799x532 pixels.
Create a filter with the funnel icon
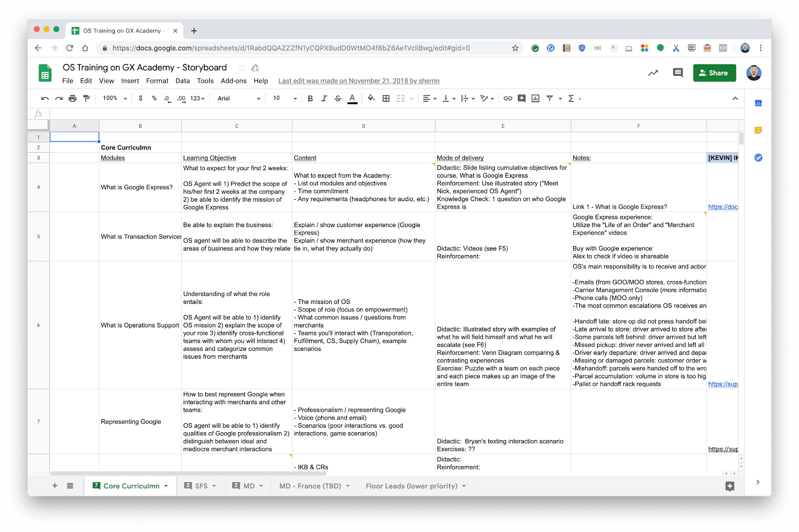click(x=549, y=98)
